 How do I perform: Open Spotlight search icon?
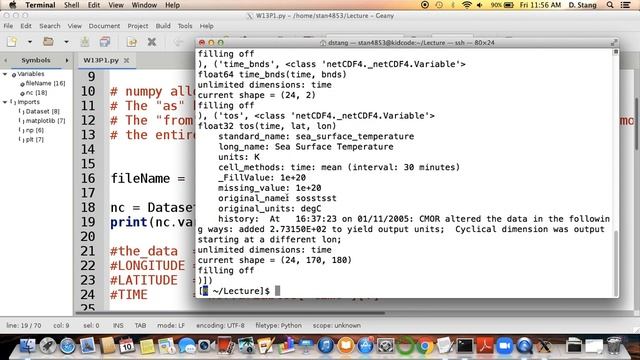[x=610, y=5]
